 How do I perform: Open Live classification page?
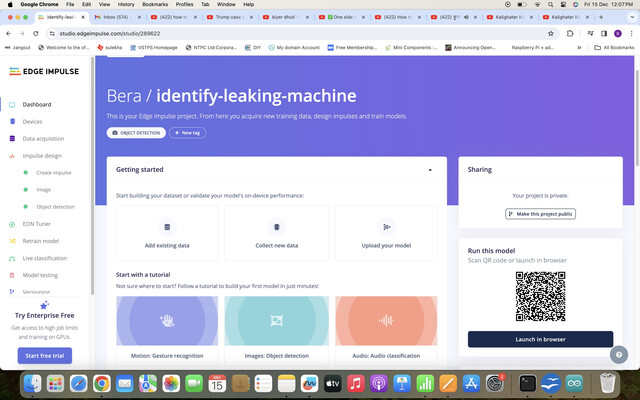44,258
